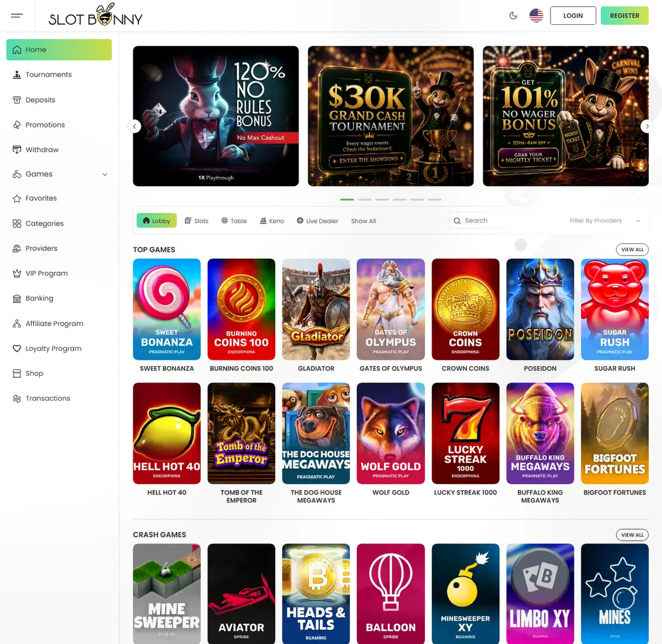662x644 pixels.
Task: Open Tournaments podium icon
Action: 17,74
